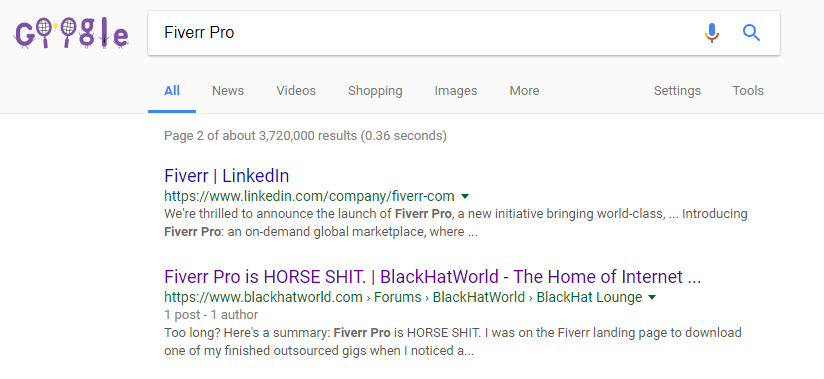The height and width of the screenshot is (379, 824).
Task: Click the blackhatworld.com Forums breadcrumb URL
Action: [403, 298]
